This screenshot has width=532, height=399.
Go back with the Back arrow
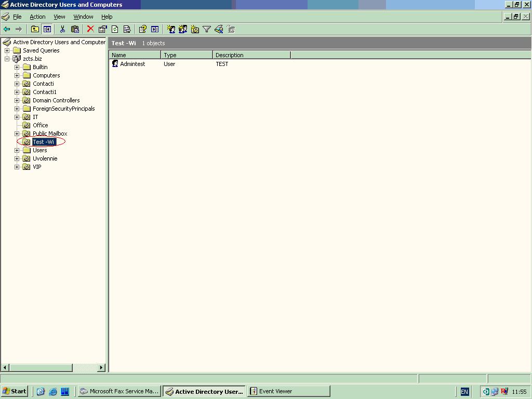(7, 29)
